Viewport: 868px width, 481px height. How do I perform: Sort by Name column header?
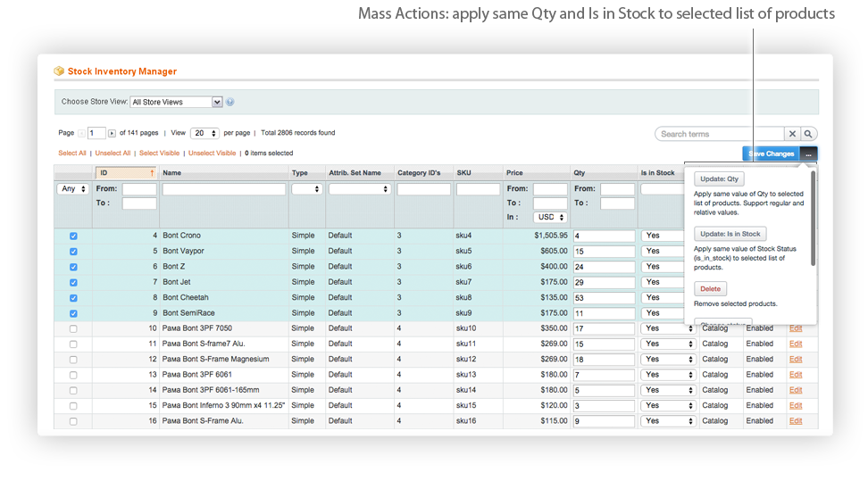171,173
